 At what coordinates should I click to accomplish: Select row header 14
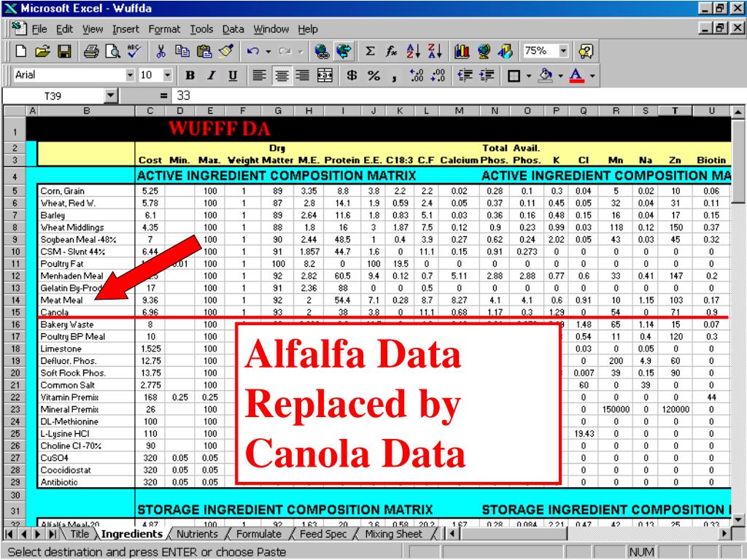click(x=15, y=300)
